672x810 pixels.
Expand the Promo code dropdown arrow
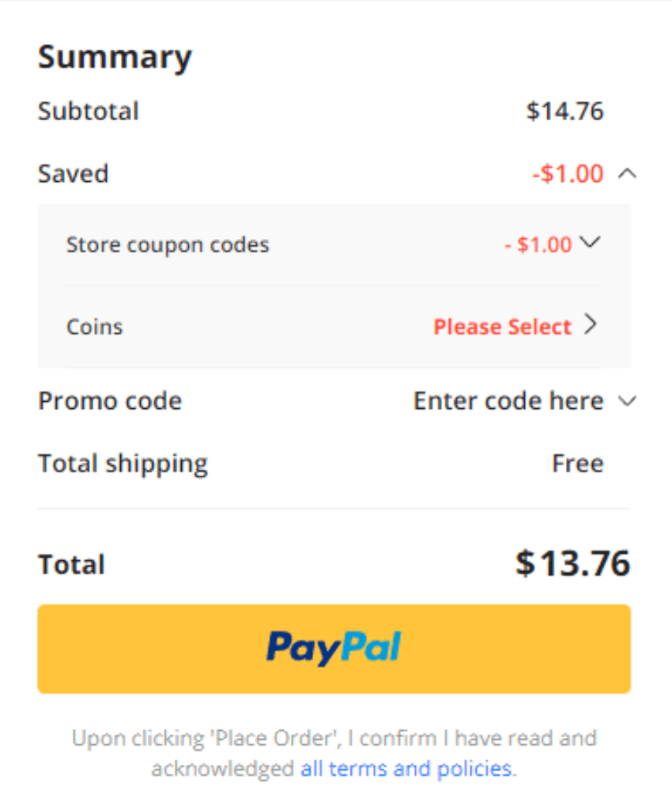(x=628, y=401)
